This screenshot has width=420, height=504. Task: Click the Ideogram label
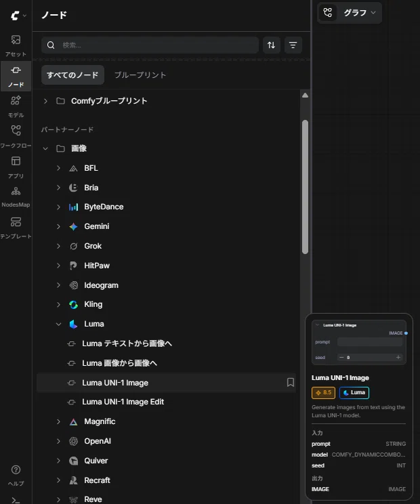coord(101,285)
